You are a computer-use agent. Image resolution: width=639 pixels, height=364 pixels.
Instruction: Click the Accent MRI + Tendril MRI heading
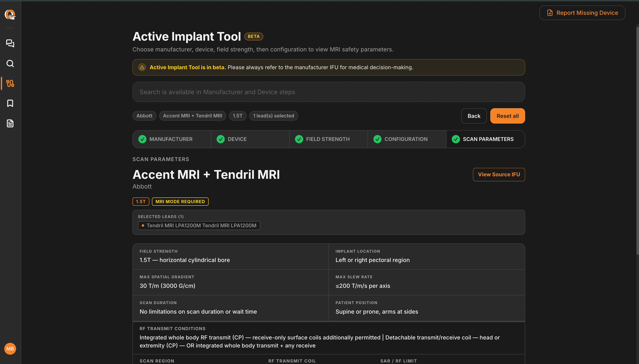[206, 175]
